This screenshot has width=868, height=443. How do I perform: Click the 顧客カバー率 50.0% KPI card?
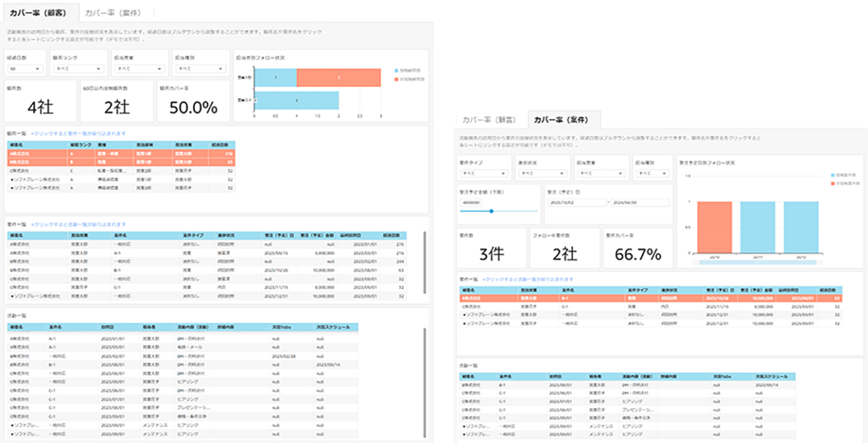(x=192, y=101)
